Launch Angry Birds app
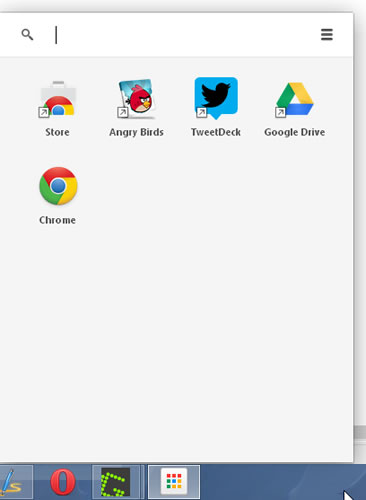The width and height of the screenshot is (366, 500). (x=137, y=99)
